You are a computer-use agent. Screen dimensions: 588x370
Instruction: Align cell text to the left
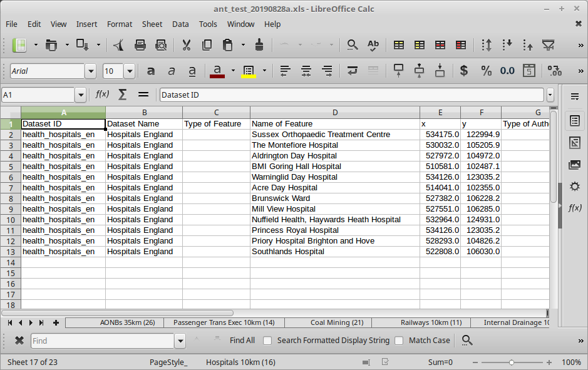pos(286,71)
